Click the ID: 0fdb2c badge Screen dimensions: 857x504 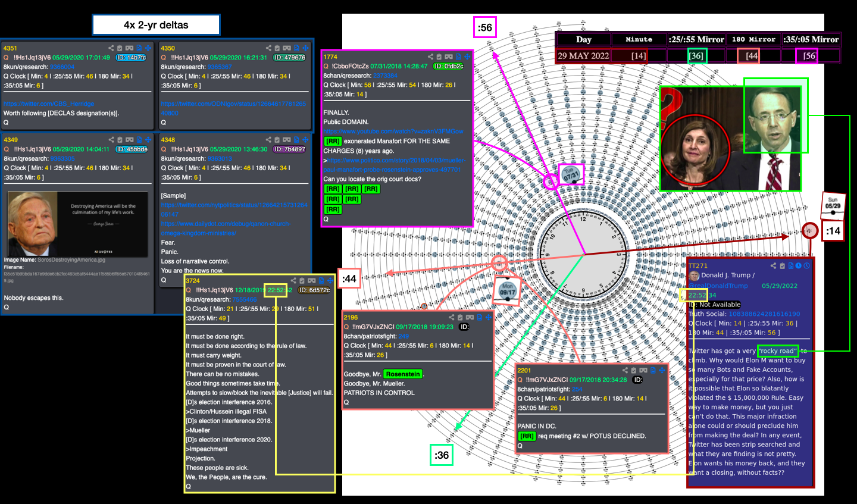[449, 66]
